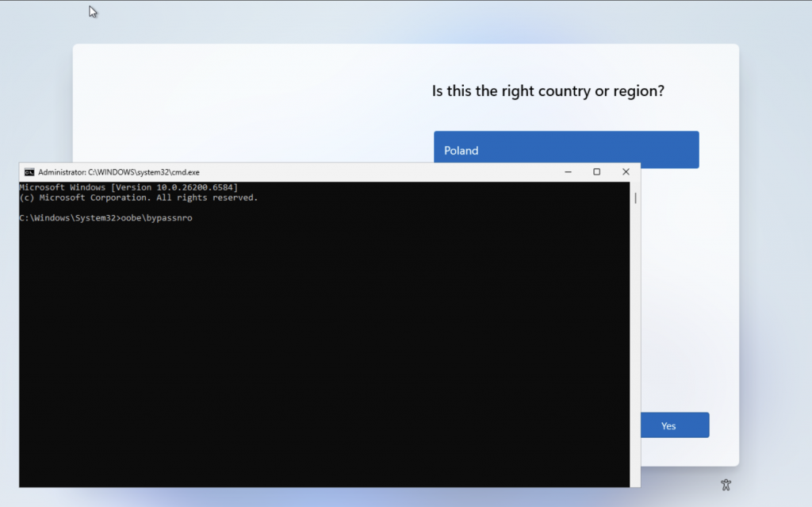The width and height of the screenshot is (812, 507).
Task: Click the cmd icon in the title bar
Action: pos(29,172)
